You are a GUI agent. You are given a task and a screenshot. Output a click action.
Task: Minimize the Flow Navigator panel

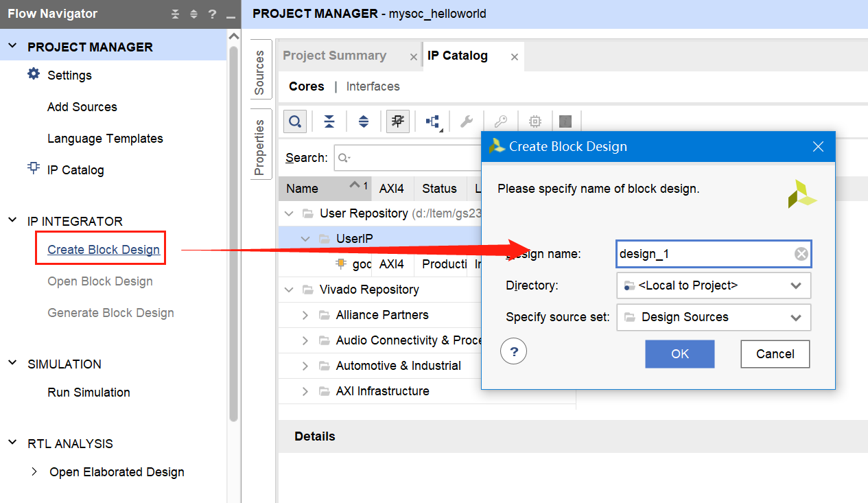pos(231,17)
